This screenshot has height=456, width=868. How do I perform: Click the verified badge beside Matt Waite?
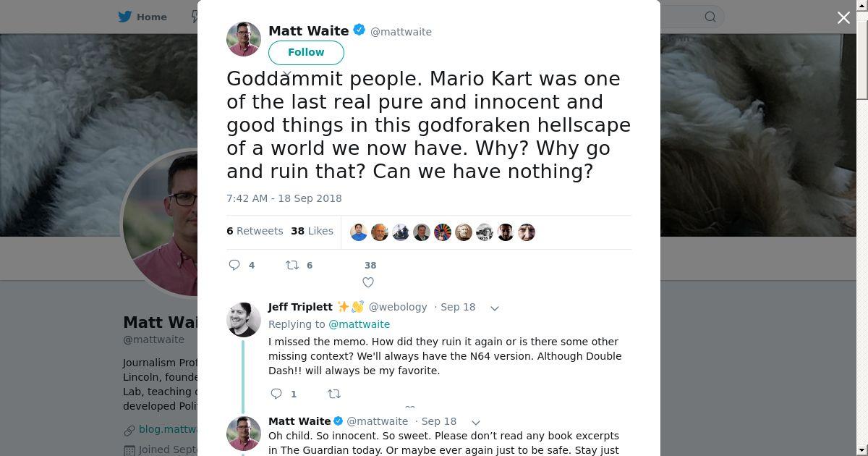coord(359,30)
